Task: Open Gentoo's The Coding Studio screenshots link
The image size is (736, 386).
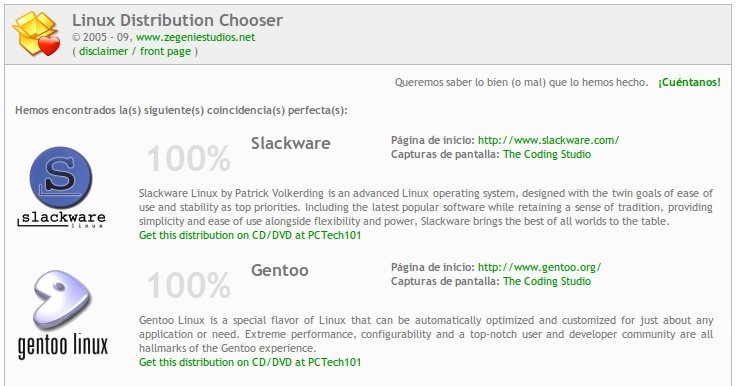Action: (547, 281)
